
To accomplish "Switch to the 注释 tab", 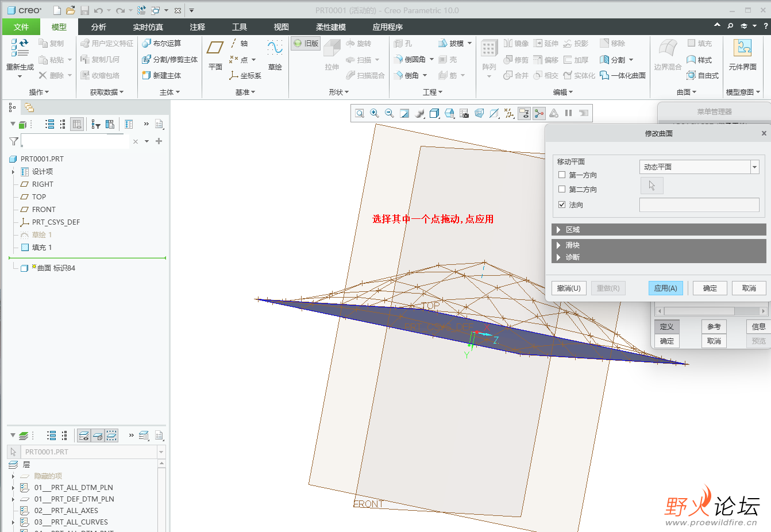I will tap(198, 27).
